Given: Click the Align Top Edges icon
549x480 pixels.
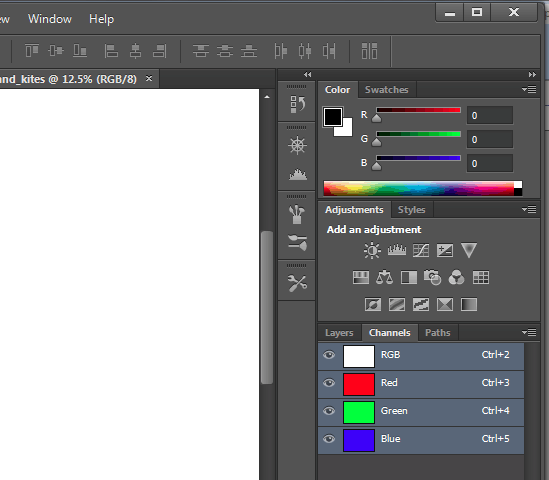Looking at the screenshot, I should pyautogui.click(x=32, y=51).
